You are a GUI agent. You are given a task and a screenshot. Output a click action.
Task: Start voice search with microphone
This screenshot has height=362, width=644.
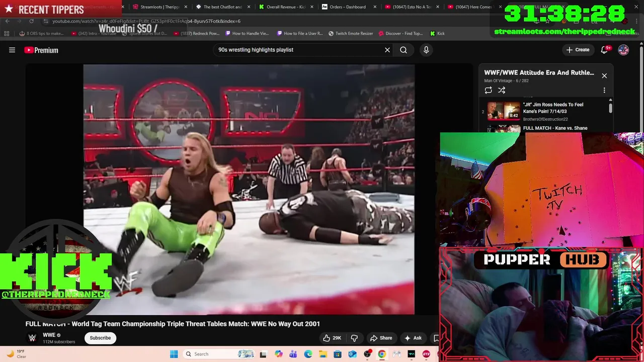(x=426, y=50)
